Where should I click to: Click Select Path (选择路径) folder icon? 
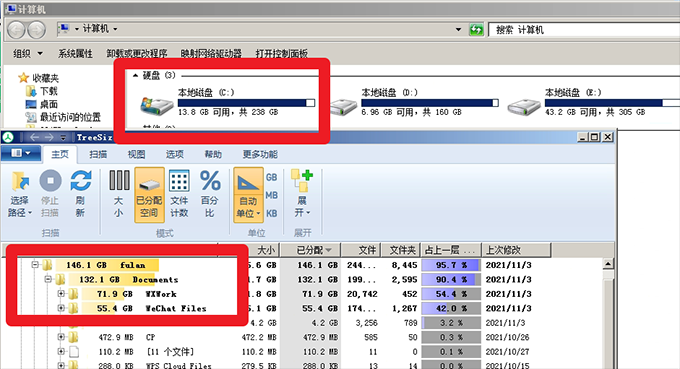[x=20, y=181]
